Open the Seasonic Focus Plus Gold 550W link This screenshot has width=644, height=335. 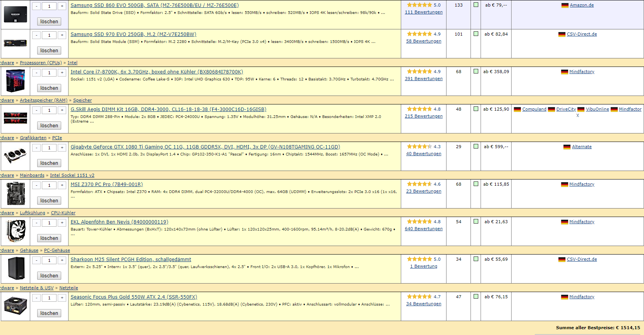pyautogui.click(x=134, y=297)
